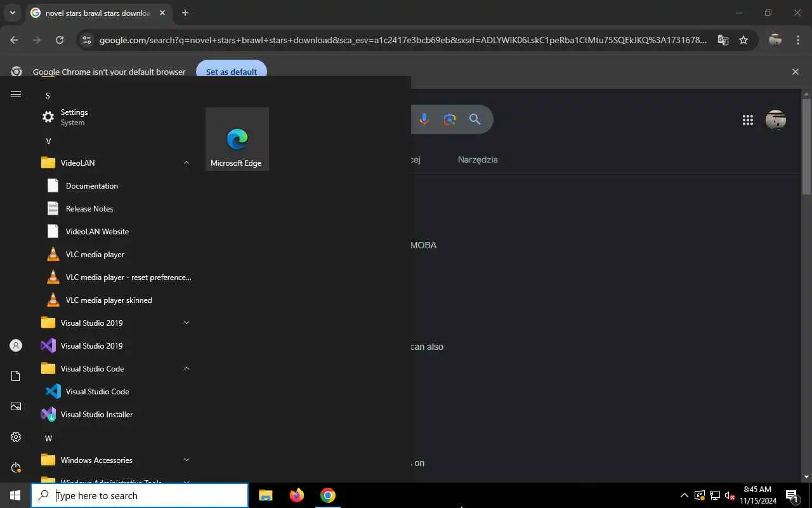This screenshot has width=812, height=508.
Task: Go back in Chrome
Action: pos(14,40)
